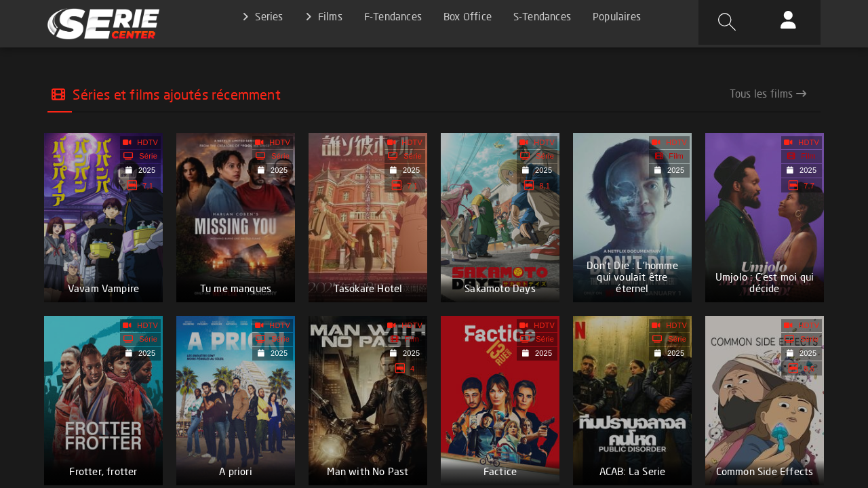Viewport: 868px width, 488px height.
Task: Click HDTV camera icon on Factice card
Action: [524, 325]
